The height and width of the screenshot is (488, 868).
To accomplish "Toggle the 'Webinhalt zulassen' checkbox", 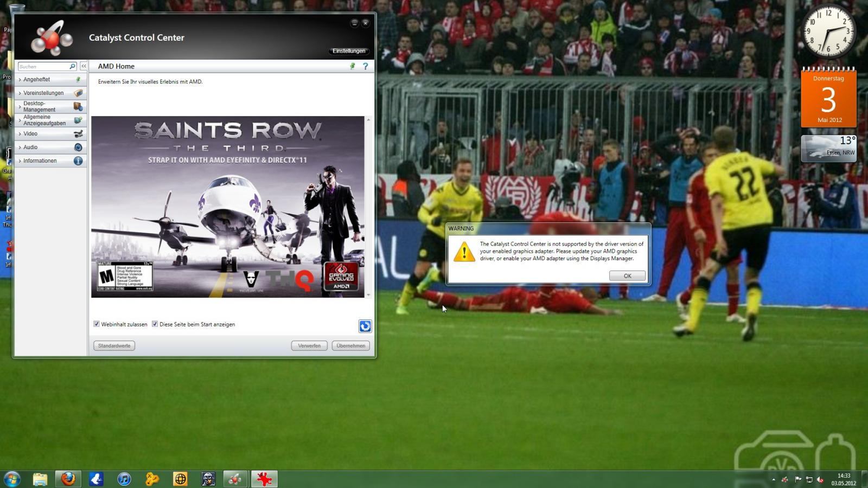I will click(97, 324).
